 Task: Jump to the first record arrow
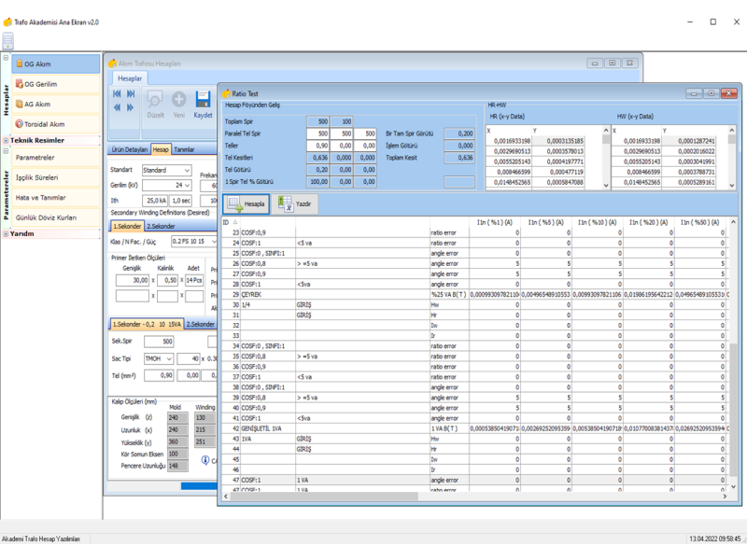(x=118, y=93)
